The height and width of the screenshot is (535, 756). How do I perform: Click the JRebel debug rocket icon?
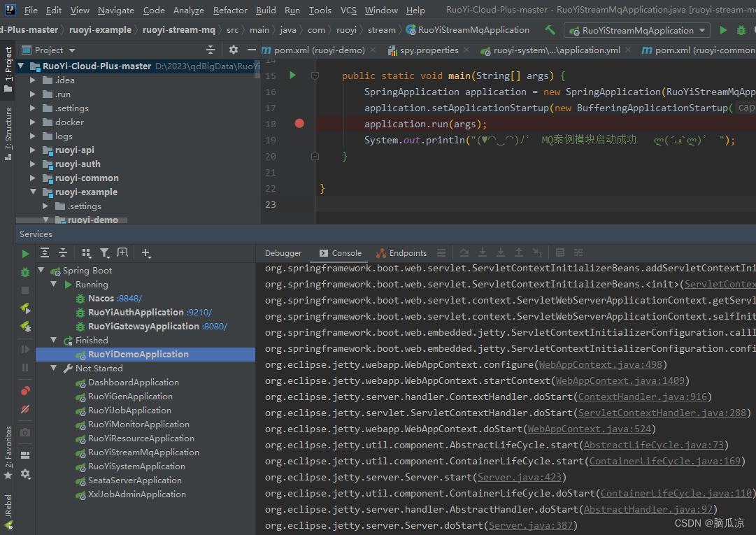click(25, 327)
